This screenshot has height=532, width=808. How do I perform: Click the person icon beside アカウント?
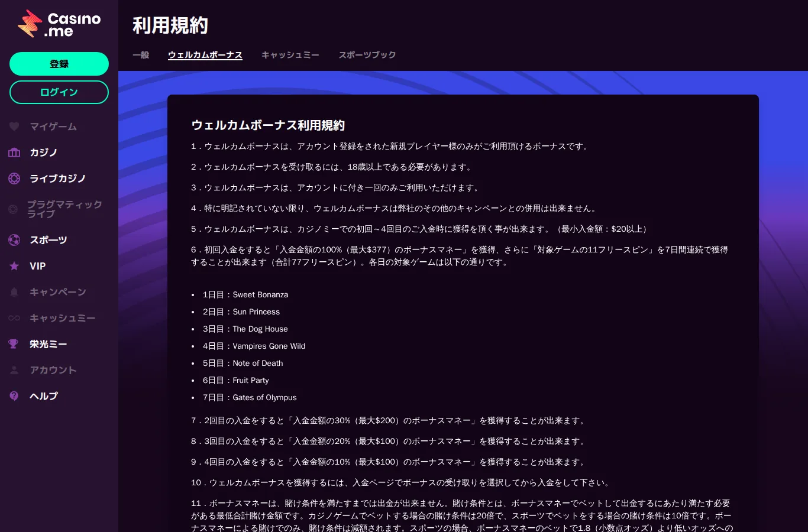[x=14, y=370]
